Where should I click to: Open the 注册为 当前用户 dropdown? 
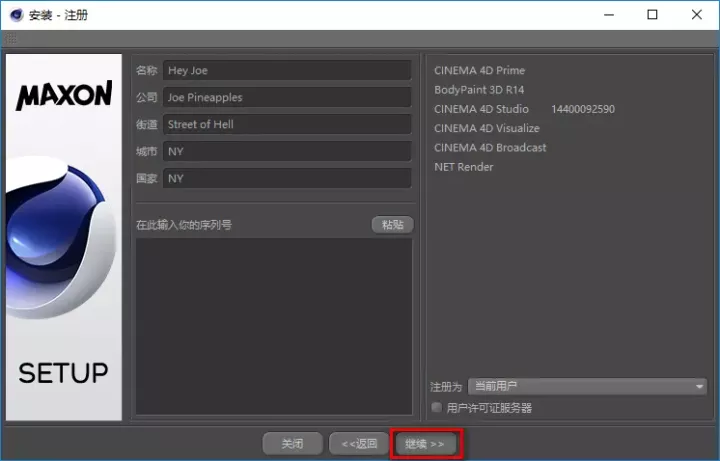coord(587,386)
